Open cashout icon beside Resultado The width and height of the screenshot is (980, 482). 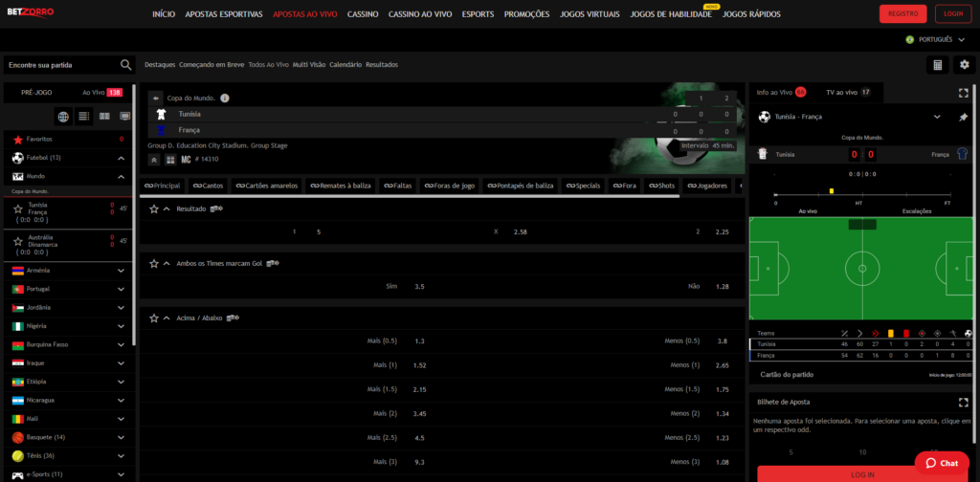click(x=216, y=208)
